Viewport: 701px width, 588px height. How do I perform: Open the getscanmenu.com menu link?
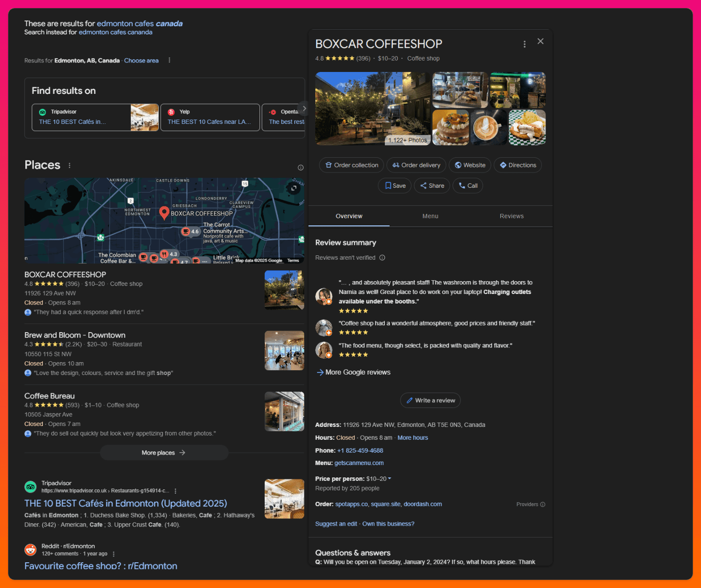coord(359,463)
